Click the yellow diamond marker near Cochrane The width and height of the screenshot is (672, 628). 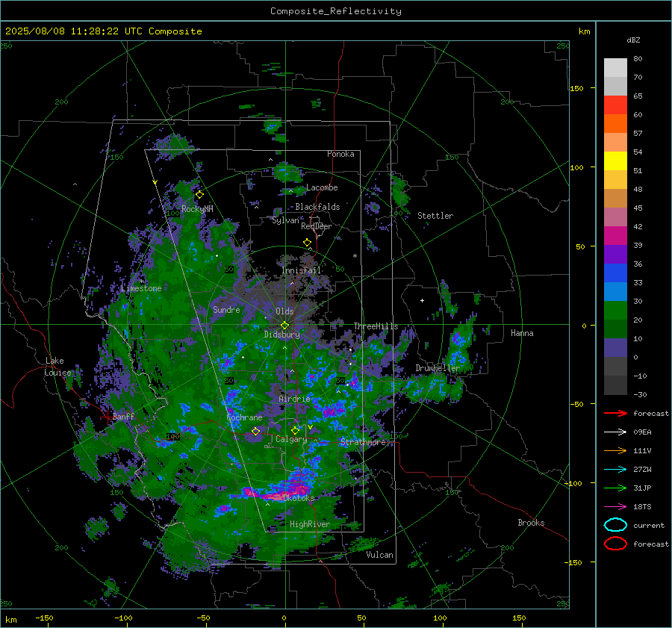(x=255, y=431)
